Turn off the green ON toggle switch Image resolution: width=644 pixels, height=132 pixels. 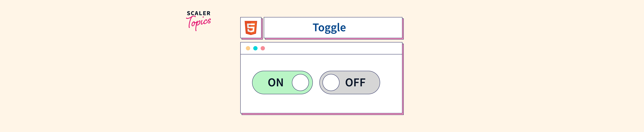point(282,82)
